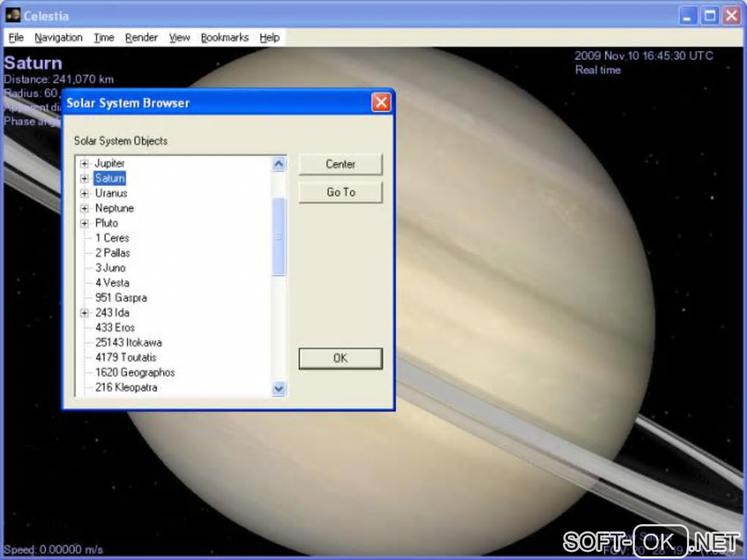Minimize the Celestia window

click(x=687, y=15)
